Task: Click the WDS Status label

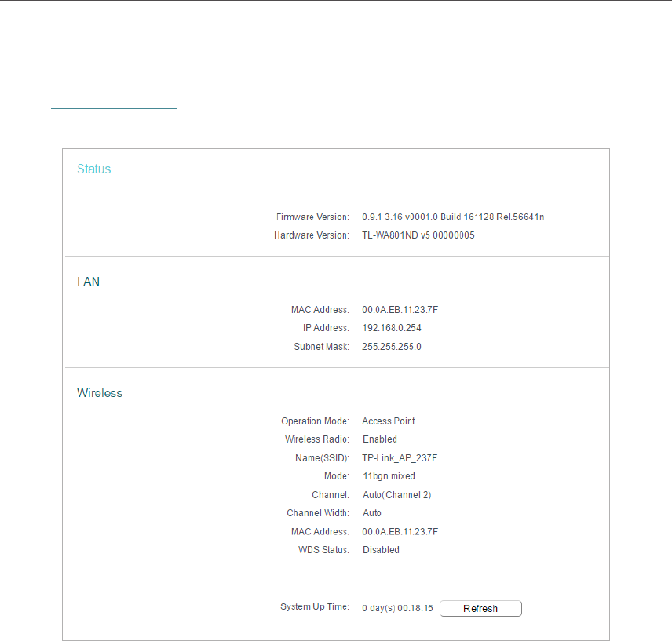Action: tap(323, 550)
